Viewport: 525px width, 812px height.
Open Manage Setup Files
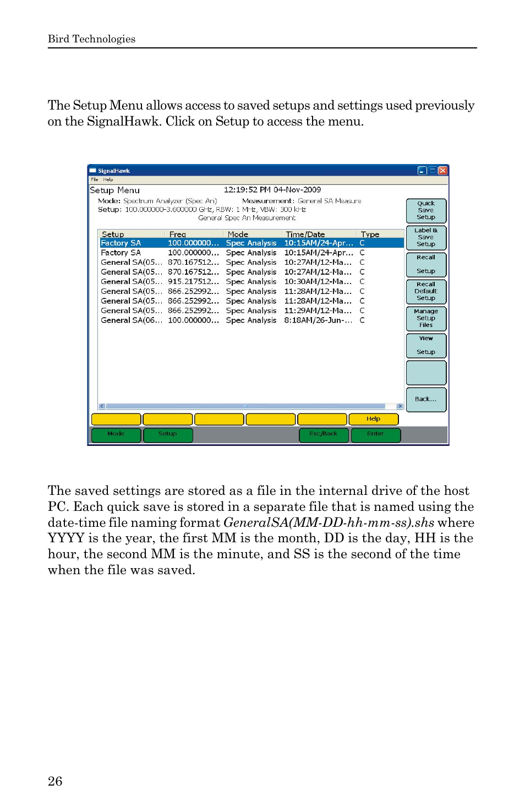pyautogui.click(x=426, y=318)
